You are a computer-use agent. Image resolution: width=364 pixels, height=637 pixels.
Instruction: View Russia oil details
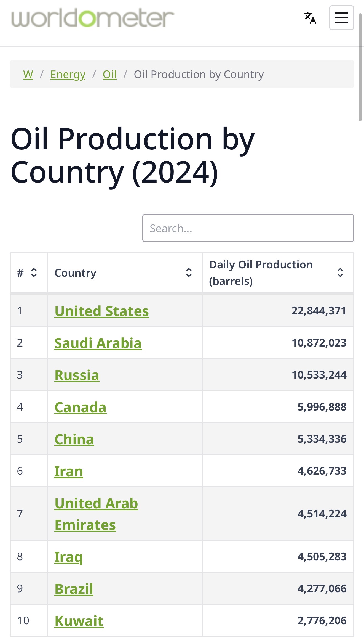pos(77,375)
